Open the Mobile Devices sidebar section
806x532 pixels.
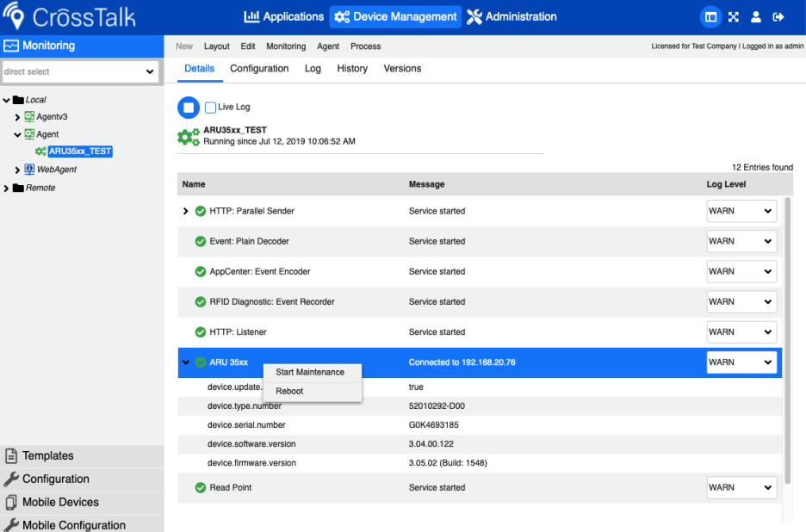point(82,502)
